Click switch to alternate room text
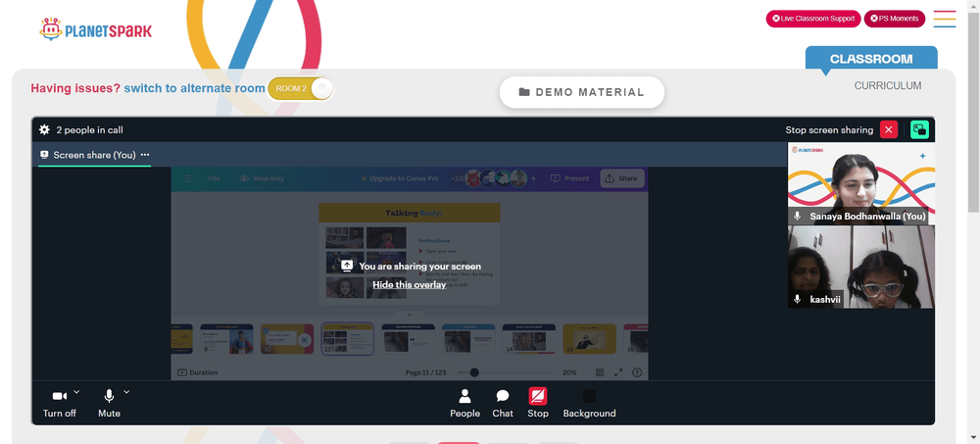 [194, 88]
